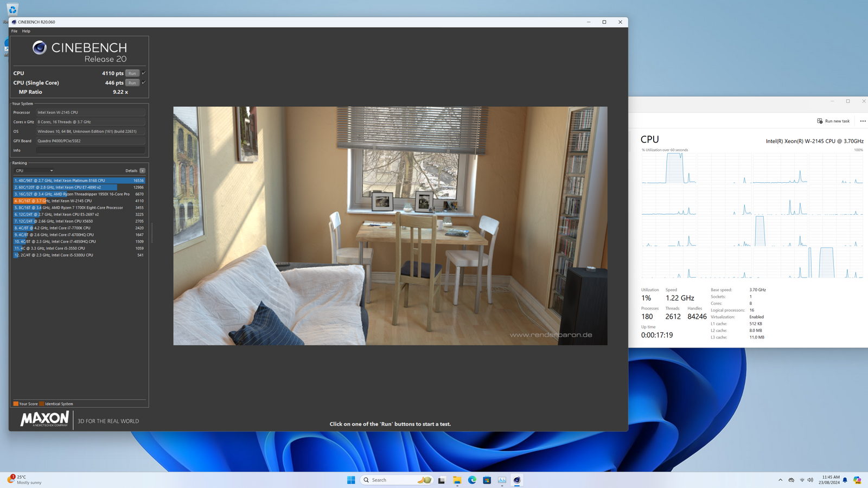Click the Task Manager window's square maximize button
The height and width of the screenshot is (488, 868).
(848, 101)
